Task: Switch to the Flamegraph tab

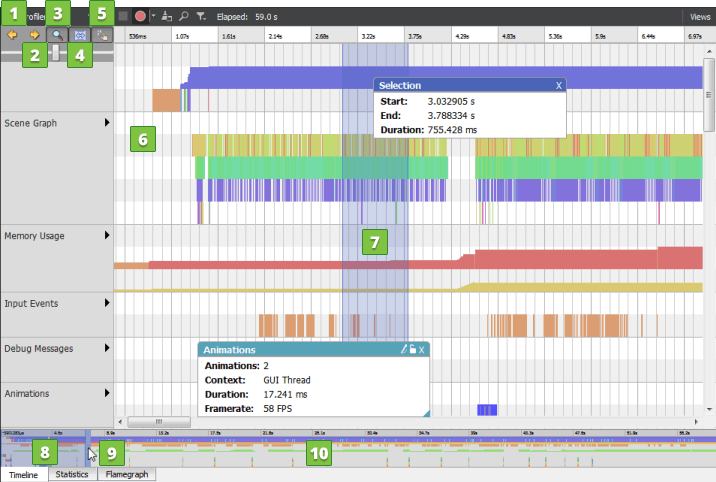Action: tap(126, 474)
